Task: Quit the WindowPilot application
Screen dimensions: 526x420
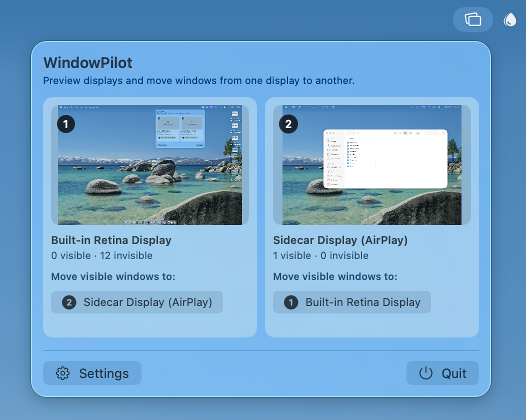Action: pos(442,373)
